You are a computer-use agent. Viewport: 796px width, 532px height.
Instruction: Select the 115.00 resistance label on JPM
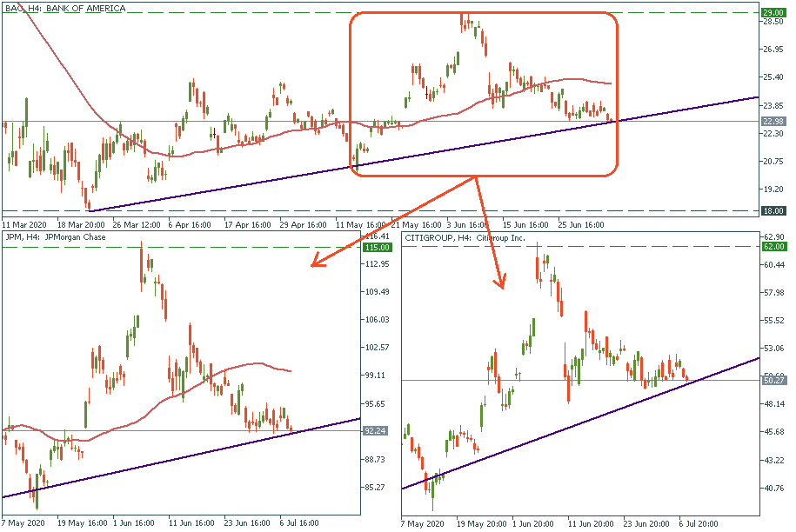pyautogui.click(x=376, y=248)
